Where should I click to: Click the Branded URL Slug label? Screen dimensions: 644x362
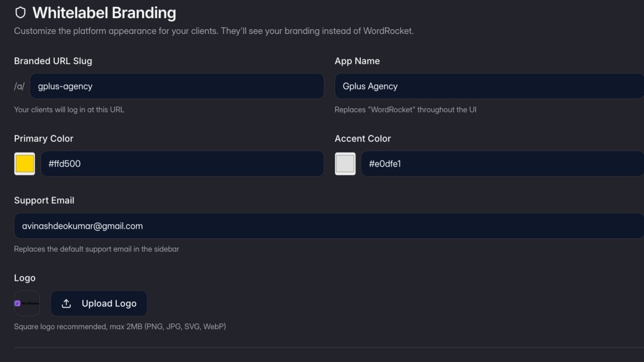(53, 61)
